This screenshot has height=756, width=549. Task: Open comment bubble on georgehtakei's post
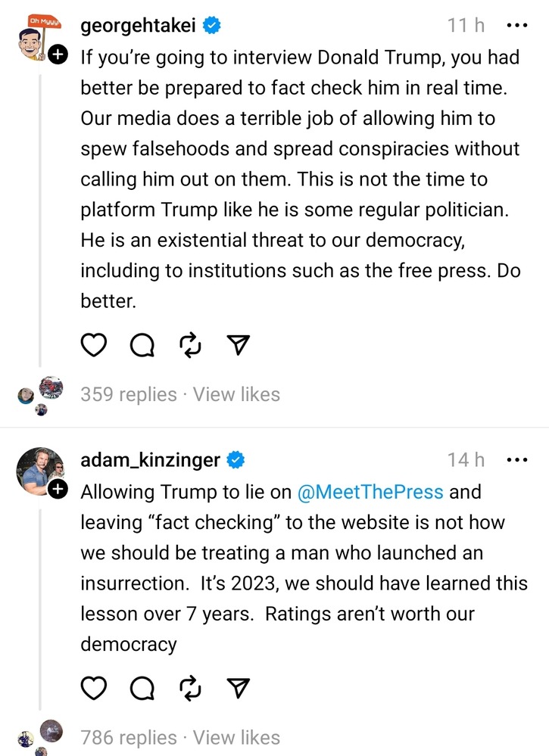click(x=142, y=345)
